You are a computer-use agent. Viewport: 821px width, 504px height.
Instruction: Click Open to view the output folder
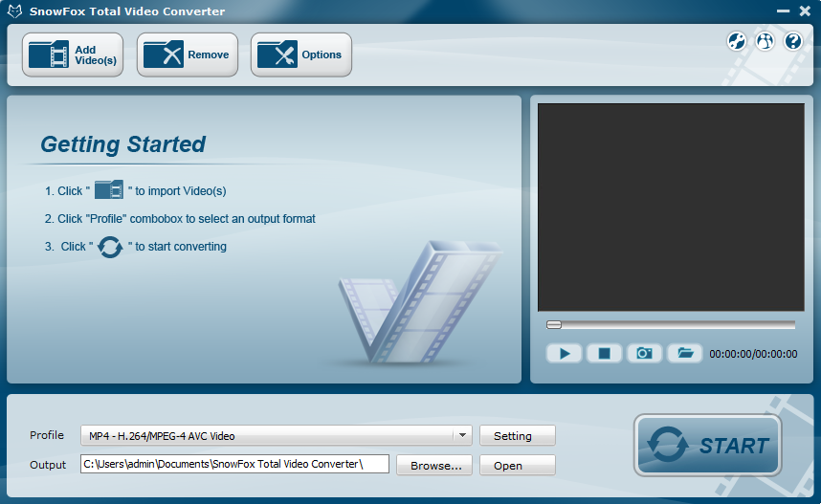[x=517, y=466]
